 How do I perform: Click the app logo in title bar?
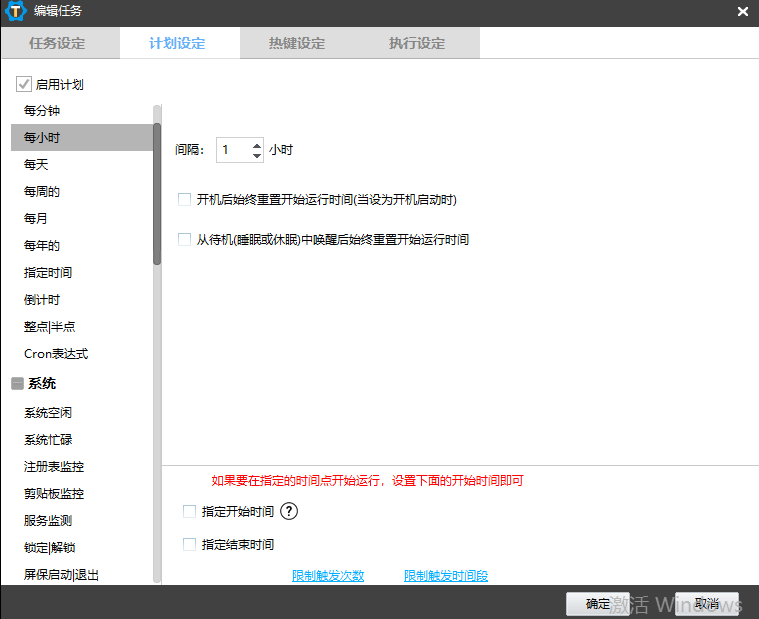16,12
